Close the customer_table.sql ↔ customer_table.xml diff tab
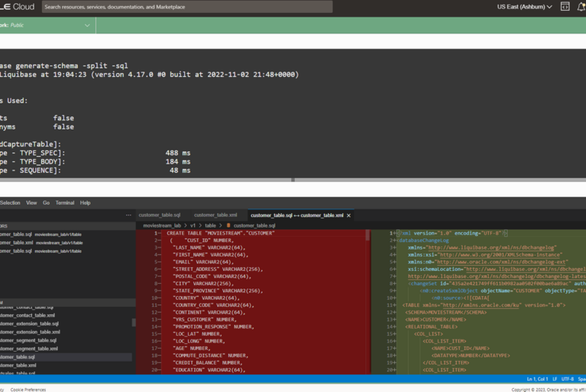Viewport: 586px width, 392px height. (349, 215)
